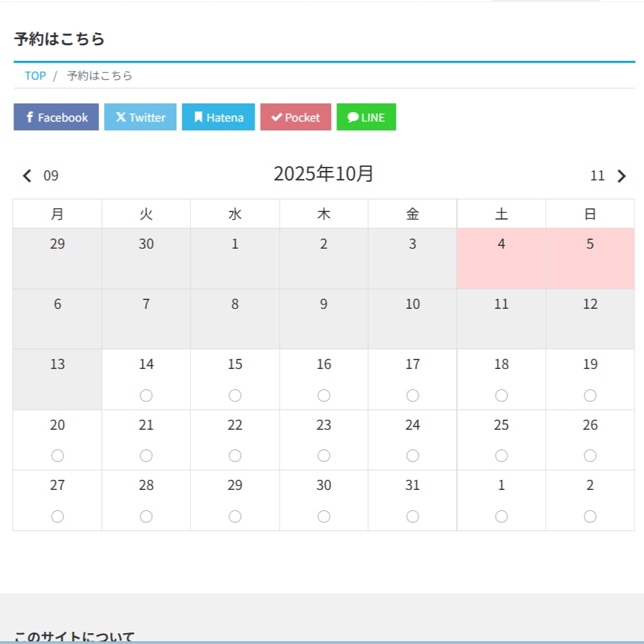Choose the circle under October 27
This screenshot has height=644, width=644.
57,516
